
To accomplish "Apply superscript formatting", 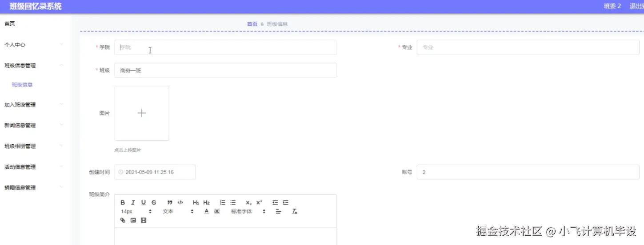I will tap(259, 202).
